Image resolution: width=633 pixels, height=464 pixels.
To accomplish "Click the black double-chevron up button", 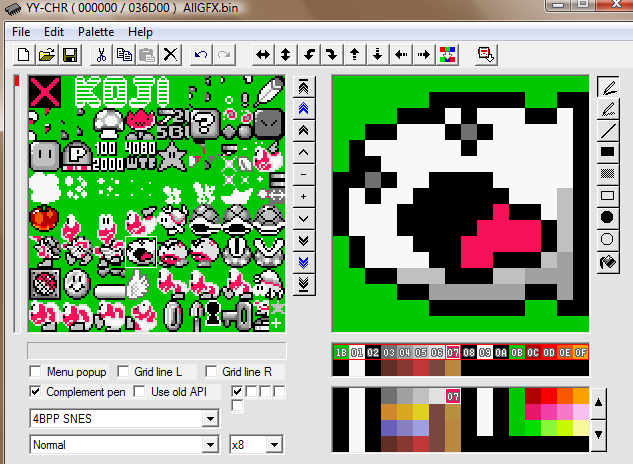I will pos(304,130).
